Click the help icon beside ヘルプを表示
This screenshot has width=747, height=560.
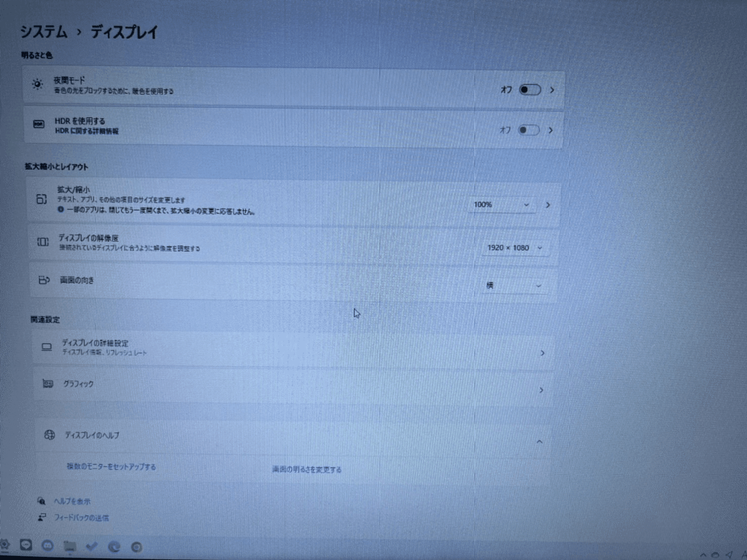click(41, 501)
